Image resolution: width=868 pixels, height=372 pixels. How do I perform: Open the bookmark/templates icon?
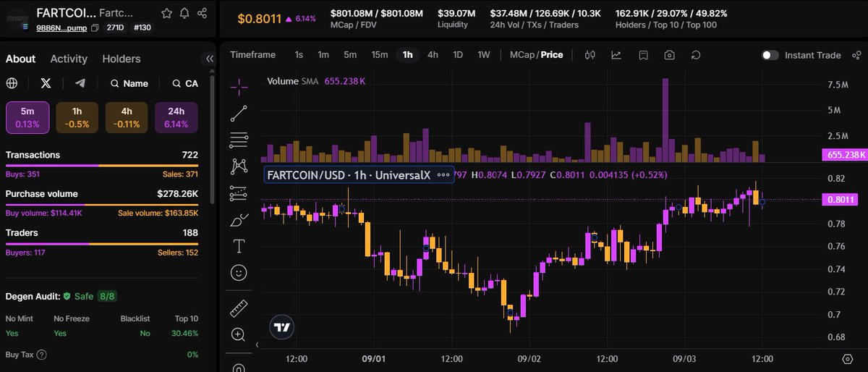(x=643, y=55)
